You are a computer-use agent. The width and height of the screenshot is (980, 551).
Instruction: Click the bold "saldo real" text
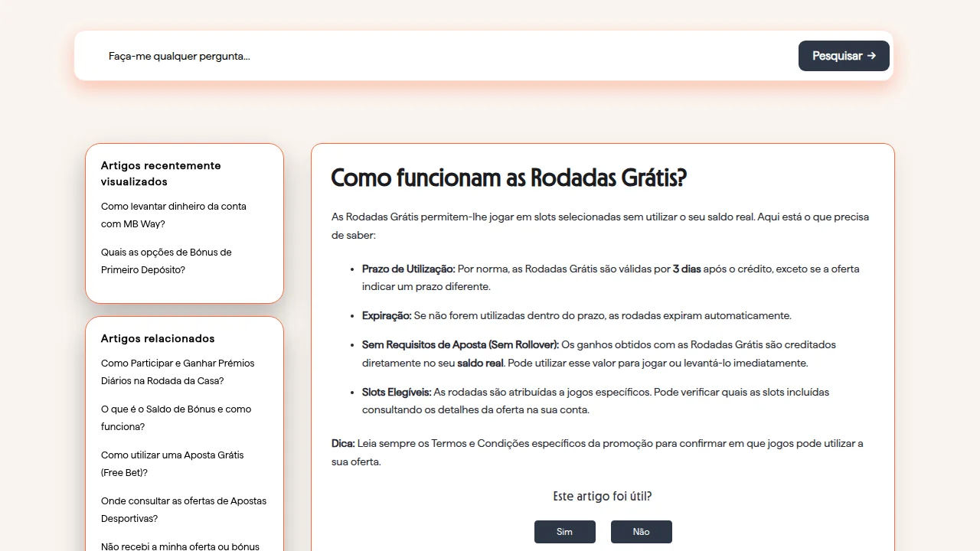click(x=481, y=363)
